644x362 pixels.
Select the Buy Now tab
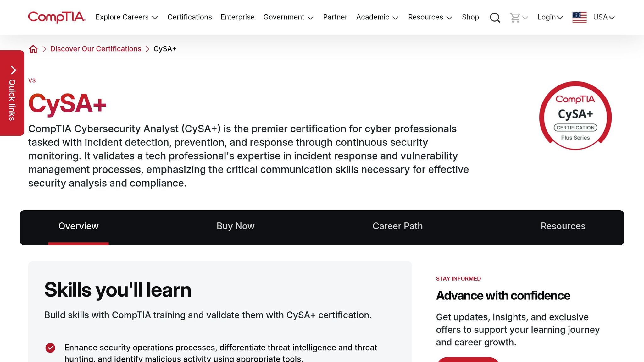pyautogui.click(x=235, y=226)
